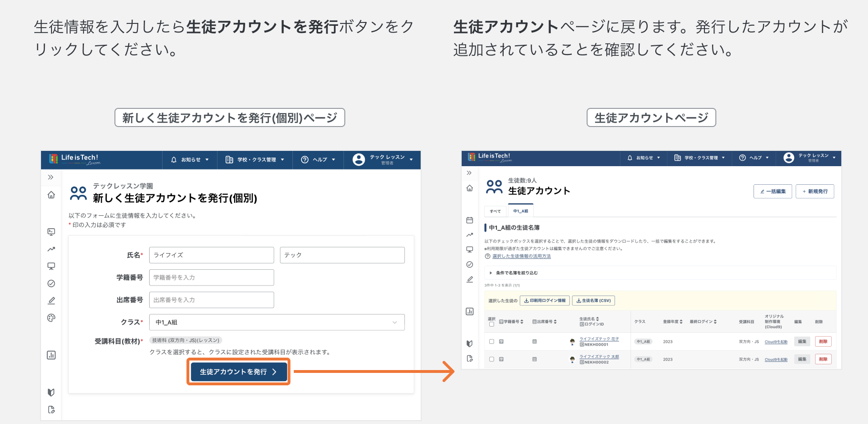Image resolution: width=868 pixels, height=424 pixels.
Task: Open ヘルプ dropdown on issue page header
Action: (x=318, y=160)
